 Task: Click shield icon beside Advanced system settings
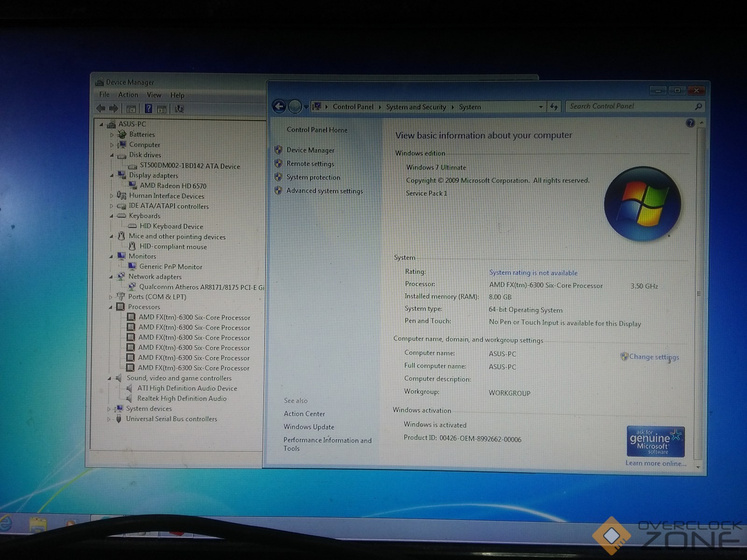[x=278, y=190]
